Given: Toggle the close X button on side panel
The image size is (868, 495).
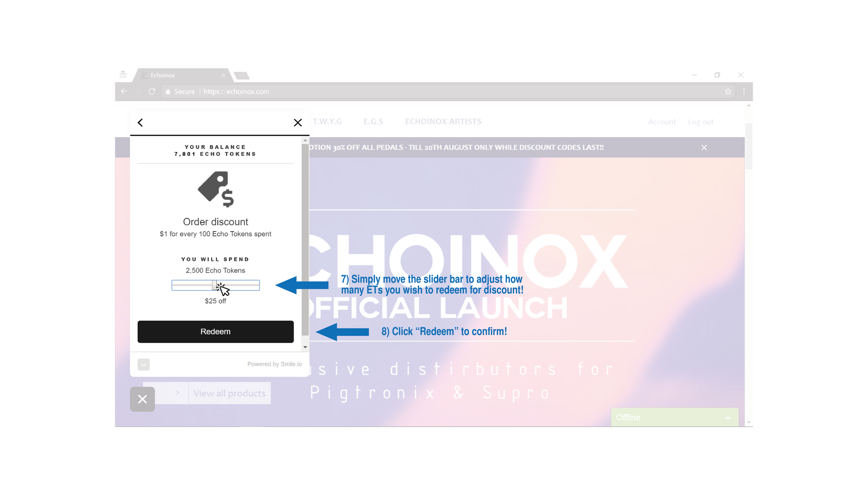Looking at the screenshot, I should 298,122.
